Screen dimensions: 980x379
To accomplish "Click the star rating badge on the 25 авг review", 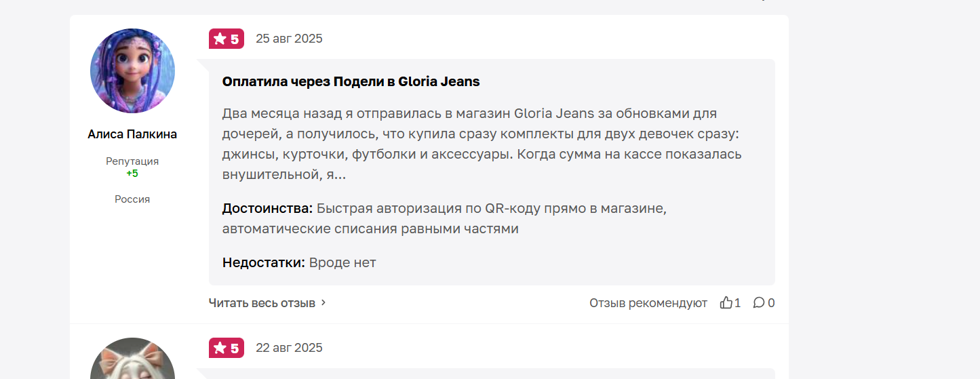I will point(227,39).
